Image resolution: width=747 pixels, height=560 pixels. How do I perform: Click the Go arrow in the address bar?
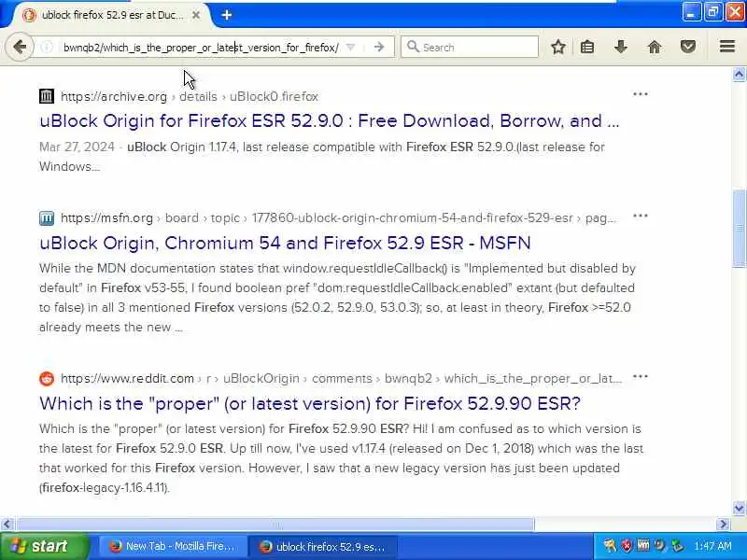pyautogui.click(x=379, y=47)
